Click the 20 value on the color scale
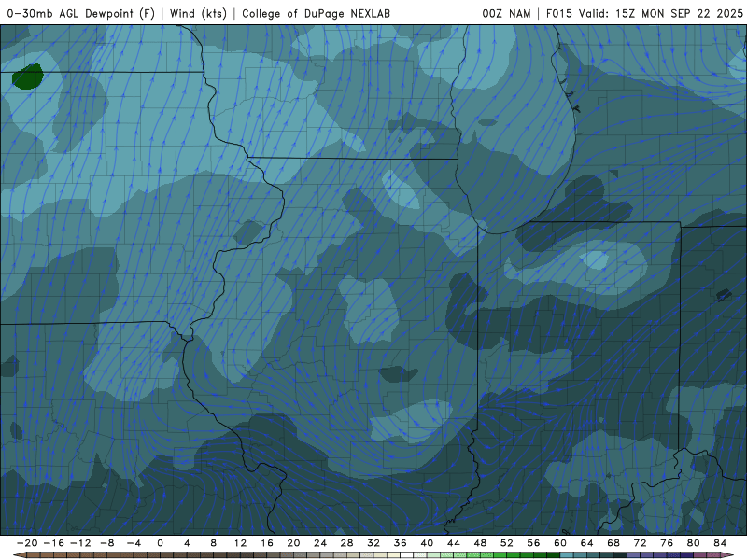 [x=293, y=543]
